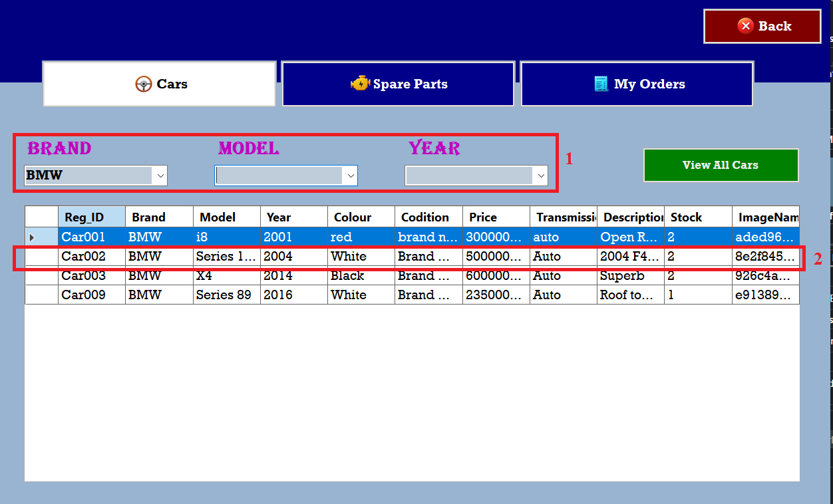Sort by the Transmission column header

click(564, 217)
